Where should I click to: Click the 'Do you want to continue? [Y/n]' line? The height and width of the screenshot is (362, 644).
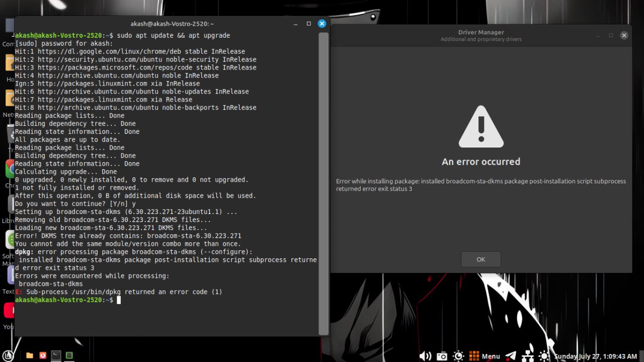[75, 204]
